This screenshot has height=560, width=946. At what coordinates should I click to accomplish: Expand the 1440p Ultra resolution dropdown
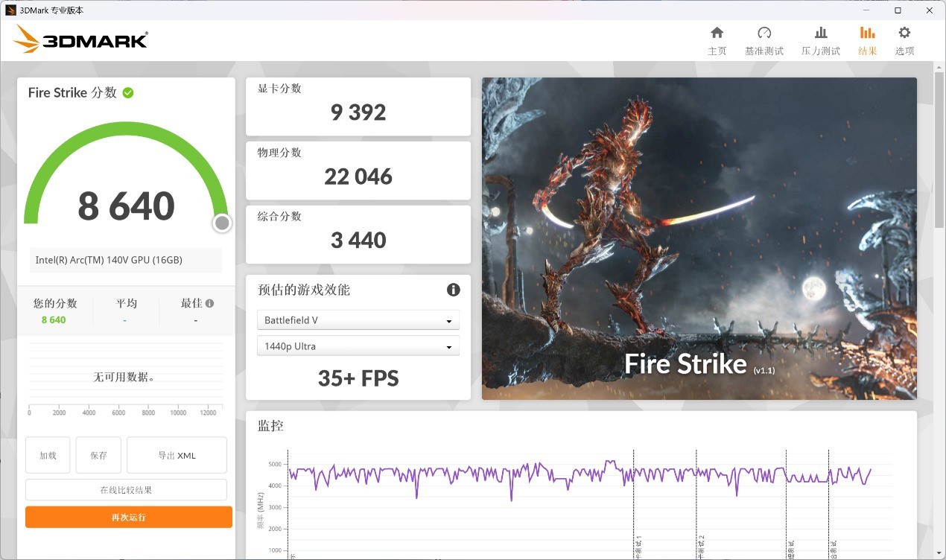[x=358, y=346]
